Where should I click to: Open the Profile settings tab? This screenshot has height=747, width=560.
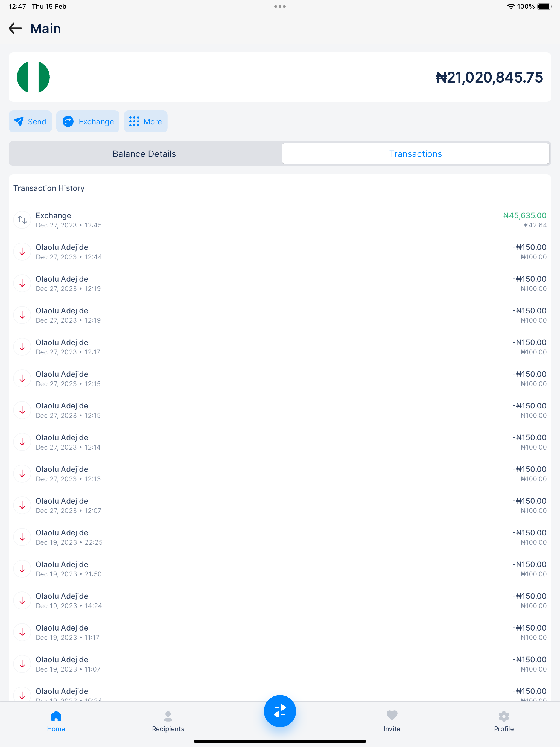click(x=504, y=721)
